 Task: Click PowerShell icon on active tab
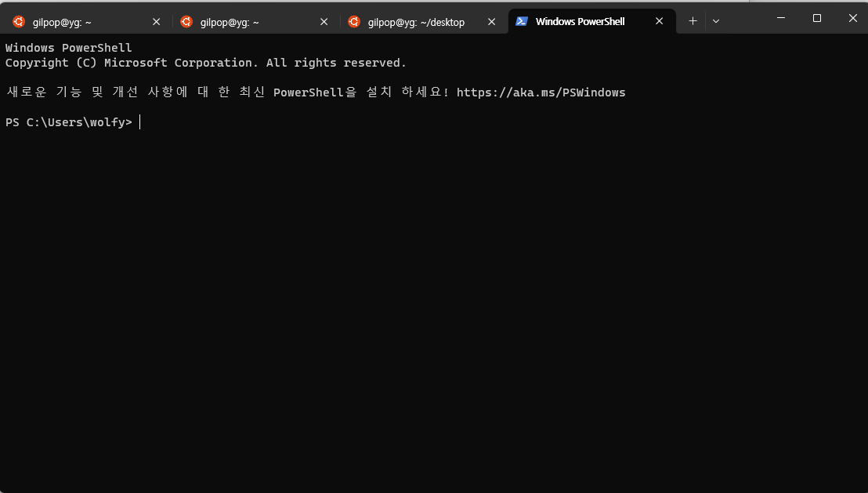522,21
